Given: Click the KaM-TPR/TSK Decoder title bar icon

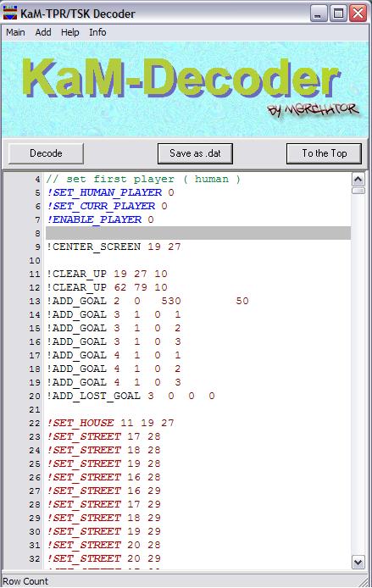Looking at the screenshot, I should [x=10, y=13].
